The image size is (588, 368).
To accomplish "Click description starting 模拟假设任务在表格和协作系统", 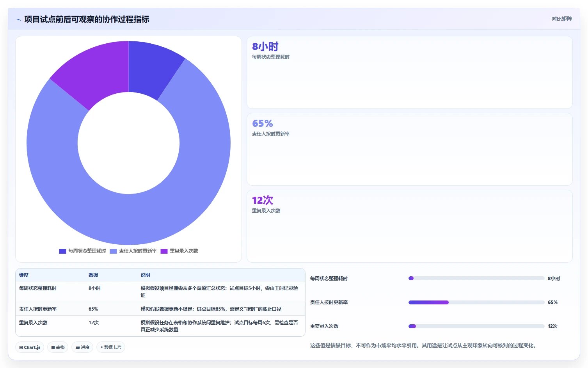I will pos(219,326).
